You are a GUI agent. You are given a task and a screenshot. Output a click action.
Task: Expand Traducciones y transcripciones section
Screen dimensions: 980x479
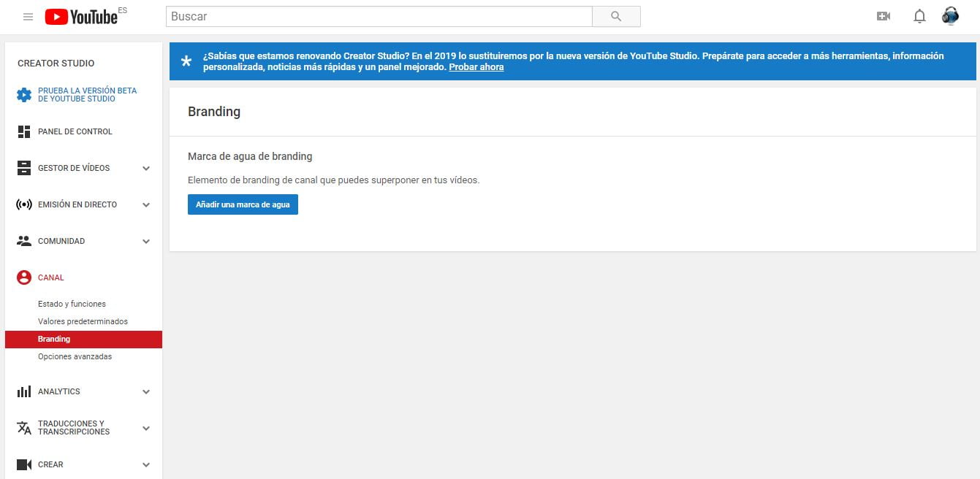pyautogui.click(x=146, y=428)
